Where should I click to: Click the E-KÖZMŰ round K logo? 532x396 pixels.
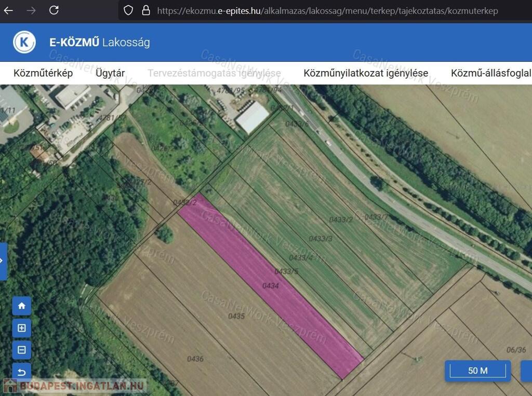[x=24, y=42]
